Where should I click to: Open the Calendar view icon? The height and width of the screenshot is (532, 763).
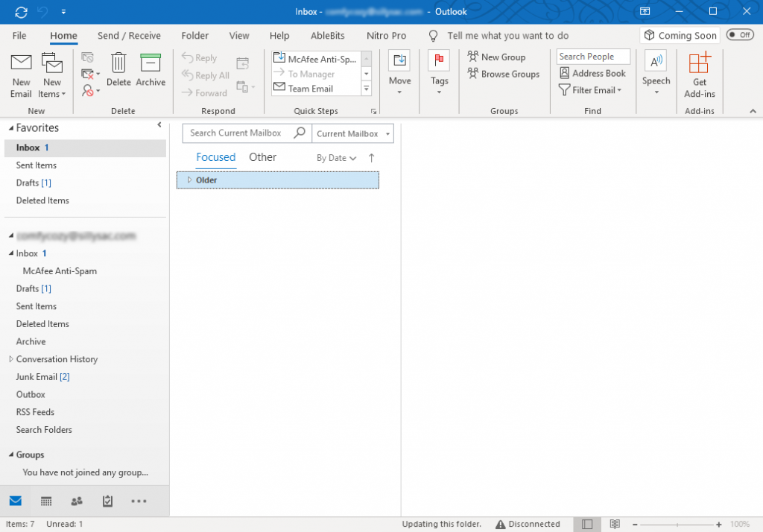[x=46, y=501]
